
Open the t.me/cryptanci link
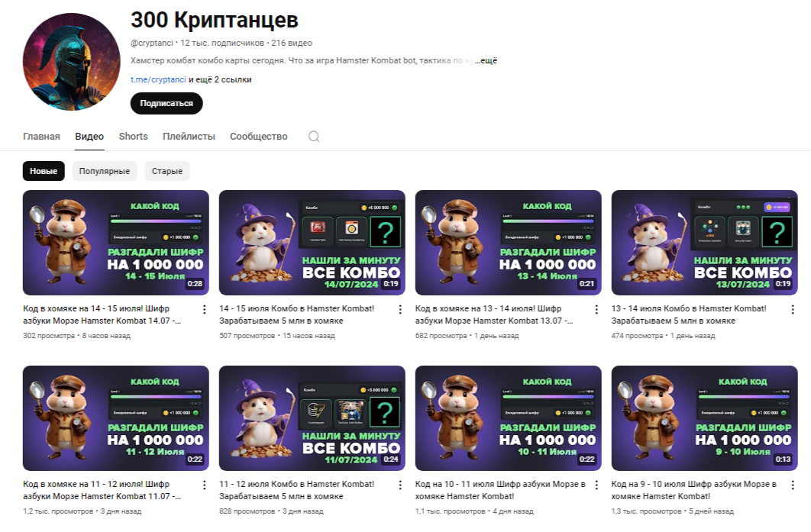(158, 79)
